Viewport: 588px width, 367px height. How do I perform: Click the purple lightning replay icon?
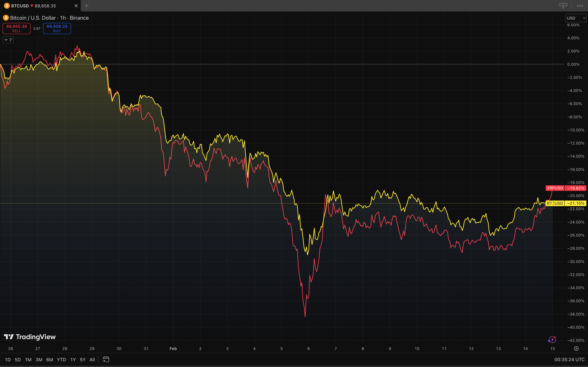[552, 340]
